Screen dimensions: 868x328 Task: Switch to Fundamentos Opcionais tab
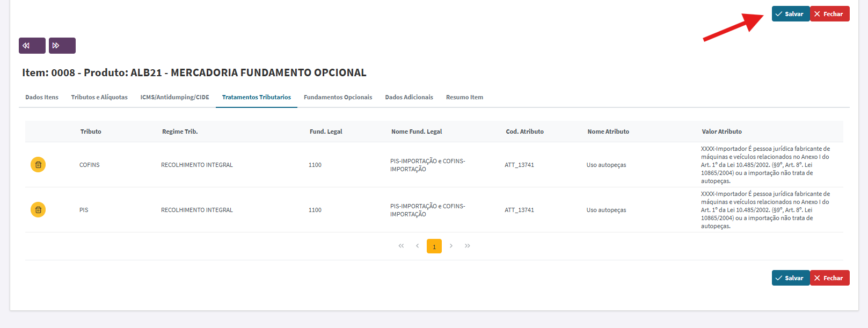[x=338, y=97]
